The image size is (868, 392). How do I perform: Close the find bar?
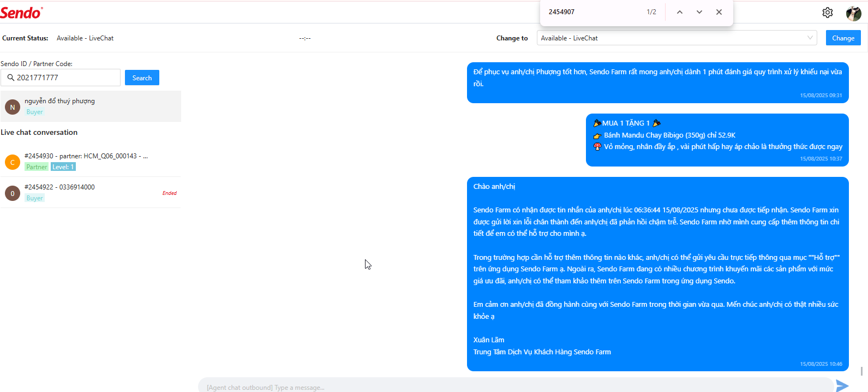coord(719,12)
